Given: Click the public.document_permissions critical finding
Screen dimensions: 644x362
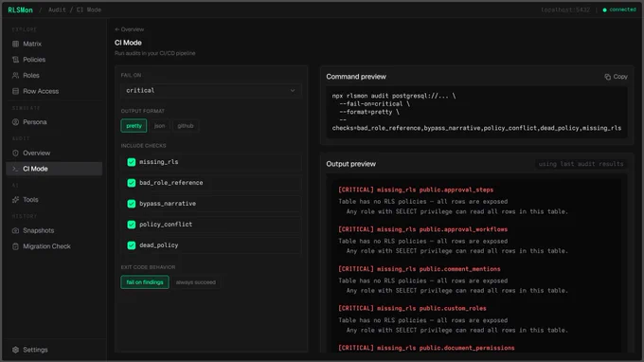Looking at the screenshot, I should click(426, 348).
